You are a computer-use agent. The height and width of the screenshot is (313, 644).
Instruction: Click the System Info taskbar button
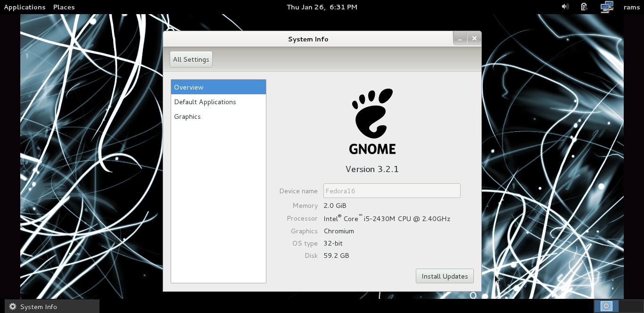click(52, 306)
